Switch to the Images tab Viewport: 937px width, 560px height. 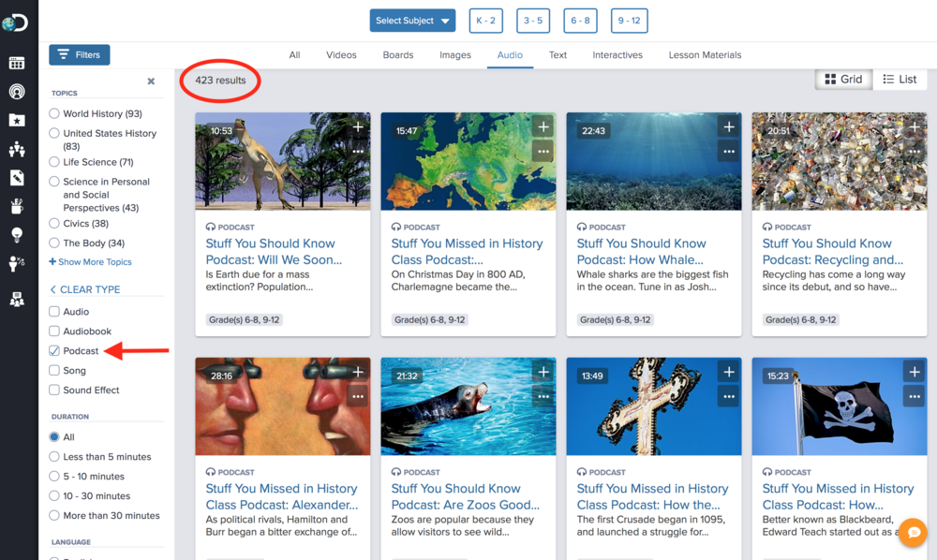[x=455, y=55]
